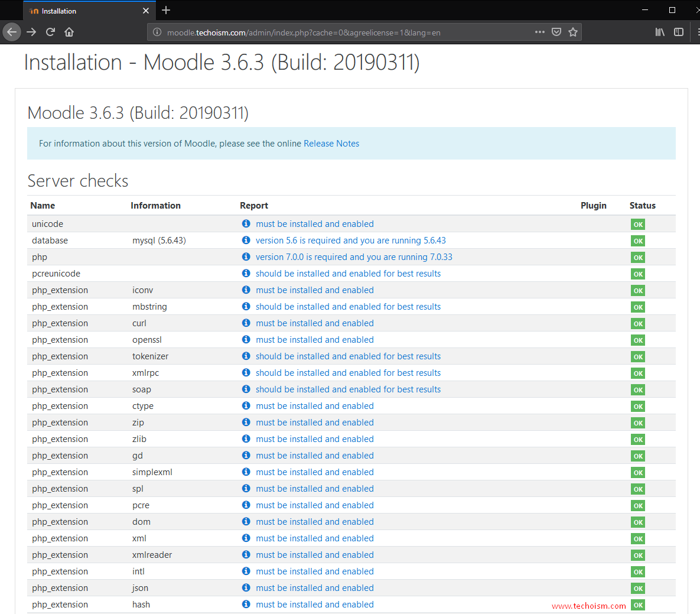Open the Library icon in toolbar
Viewport: 700px width, 614px height.
coord(660,32)
